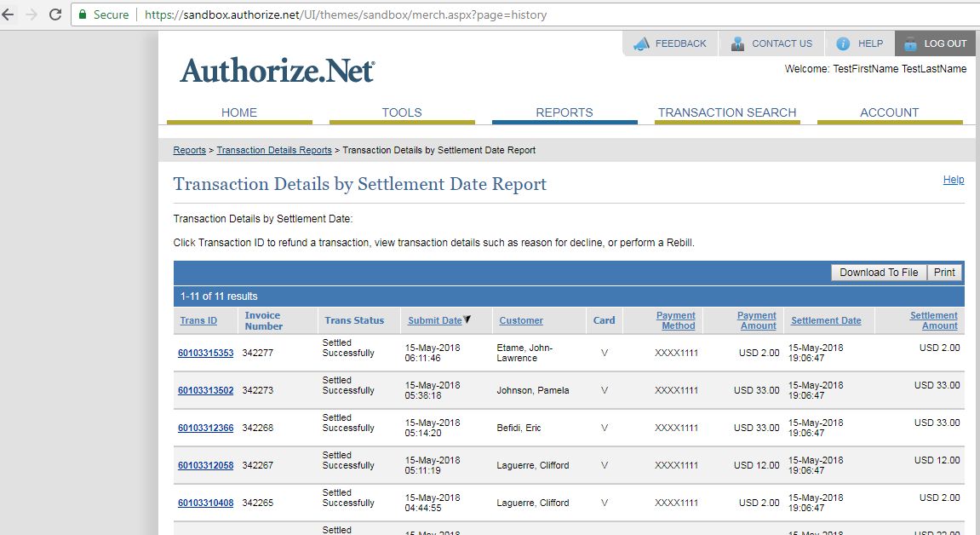Sort by Customer column header
Viewport: 980px width, 535px height.
coord(520,320)
